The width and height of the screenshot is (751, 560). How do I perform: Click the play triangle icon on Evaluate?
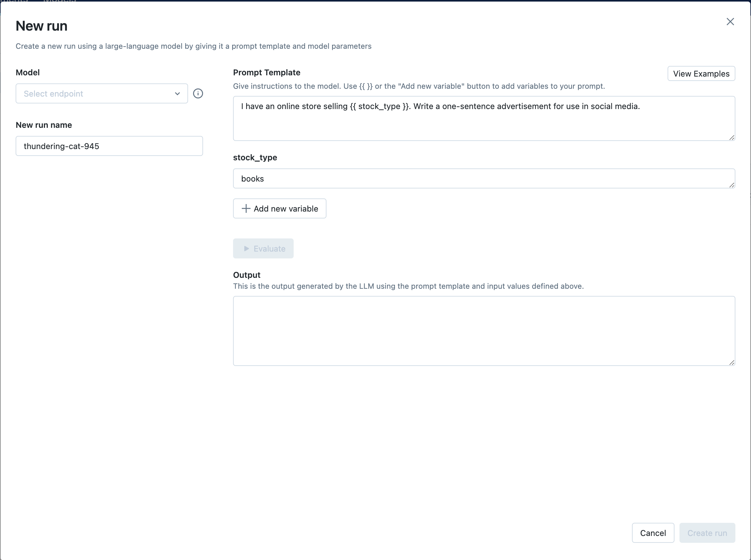click(246, 248)
